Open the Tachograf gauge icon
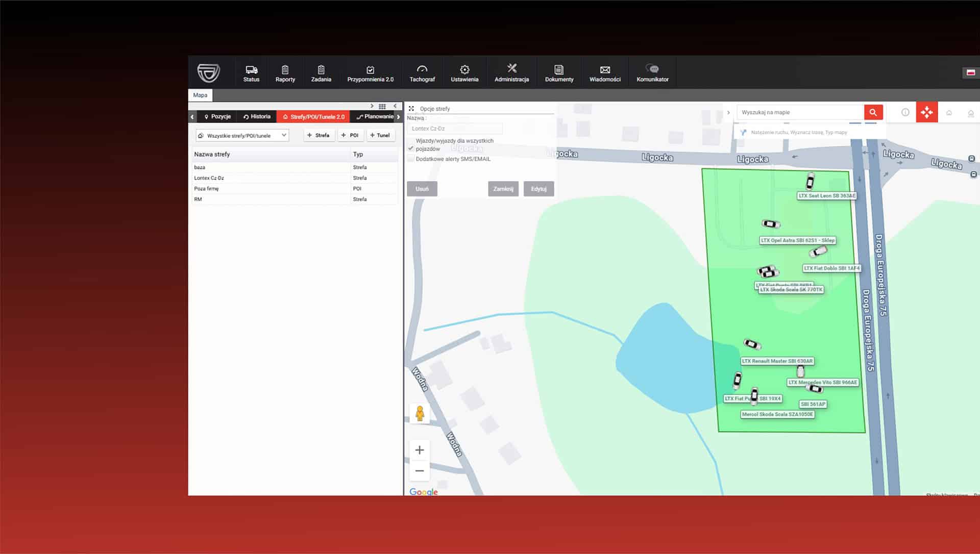 click(422, 69)
